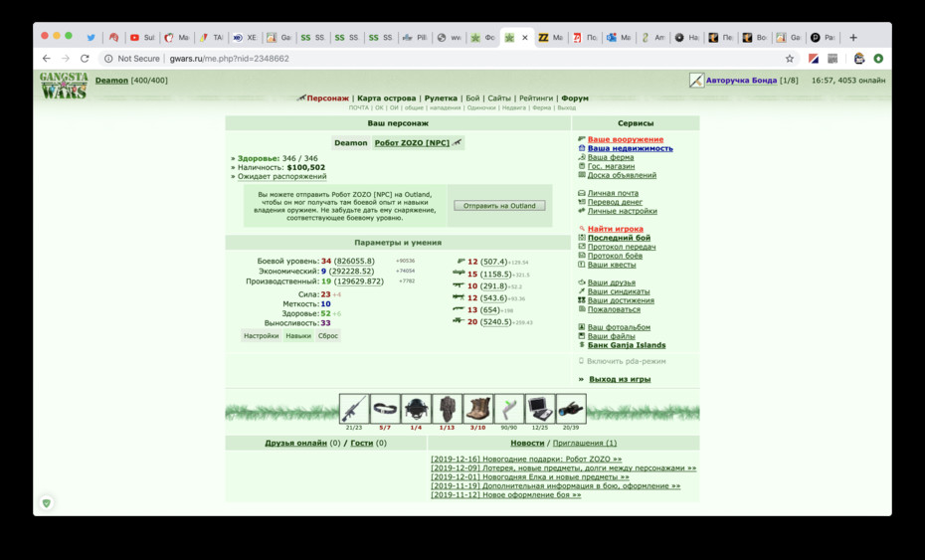Toggle Включить pda-режим
Viewport: 925px width, 560px height.
tap(626, 361)
